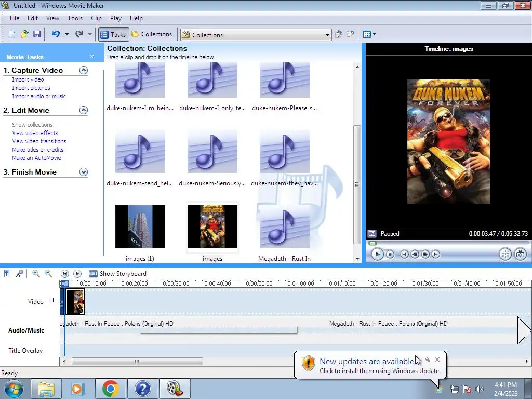The height and width of the screenshot is (399, 532).
Task: Select the duke-nukem-send_hel audio clip
Action: (x=140, y=151)
